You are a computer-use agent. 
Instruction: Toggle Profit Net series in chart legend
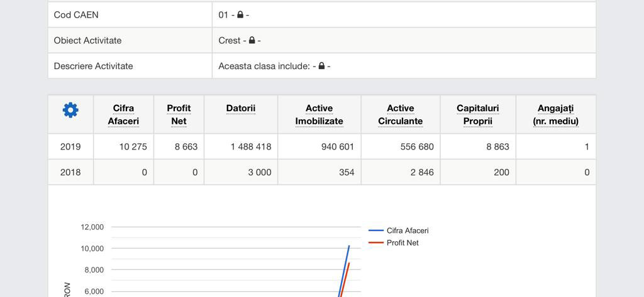click(402, 242)
